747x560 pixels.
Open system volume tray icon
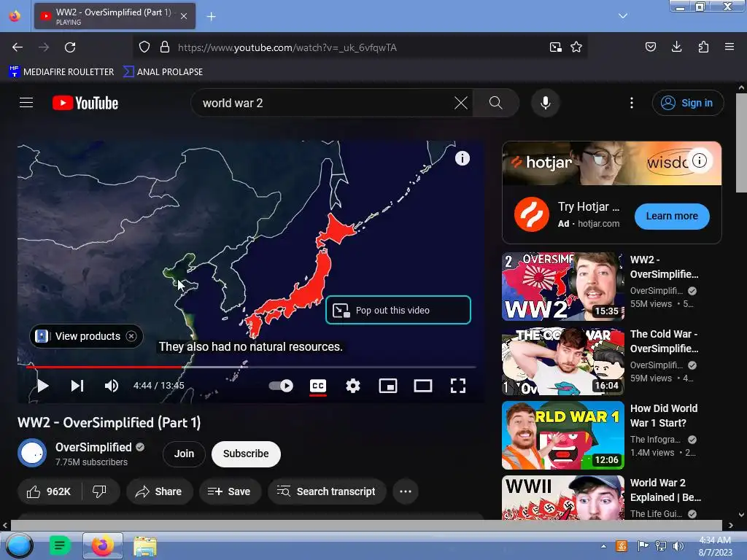(x=678, y=546)
